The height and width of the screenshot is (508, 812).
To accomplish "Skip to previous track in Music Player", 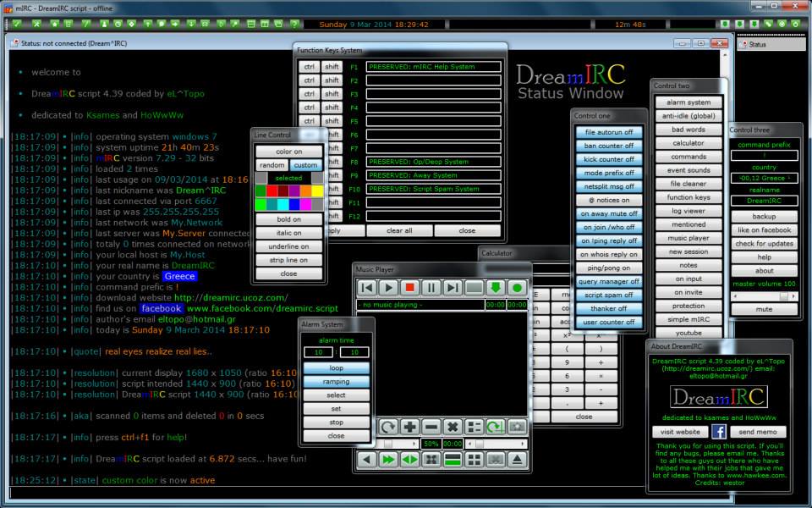I will tap(366, 288).
